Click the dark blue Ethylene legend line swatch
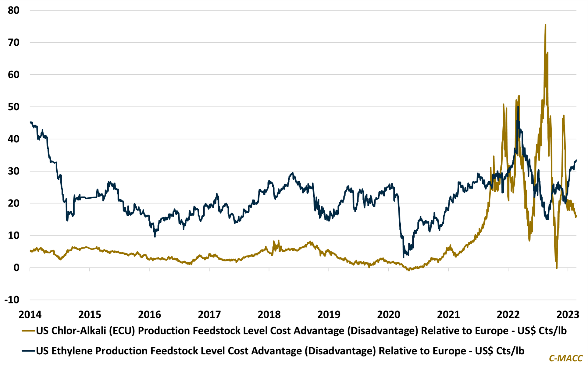Viewport: 588px width, 365px height. pyautogui.click(x=28, y=351)
